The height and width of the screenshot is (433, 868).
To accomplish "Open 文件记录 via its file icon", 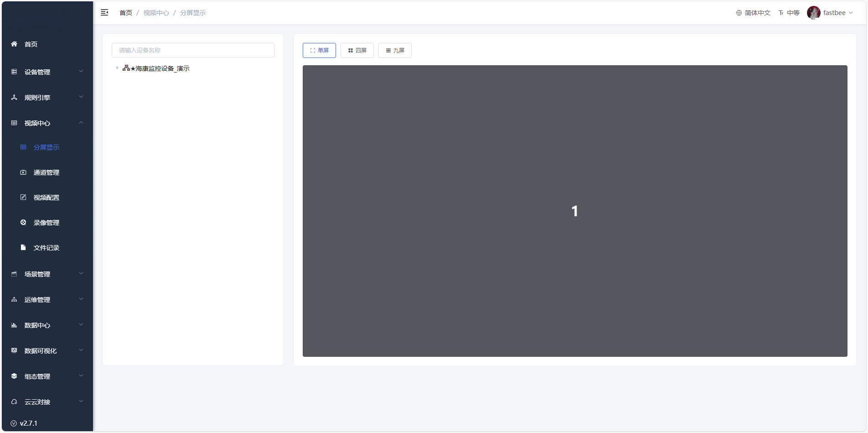I will click(x=23, y=248).
